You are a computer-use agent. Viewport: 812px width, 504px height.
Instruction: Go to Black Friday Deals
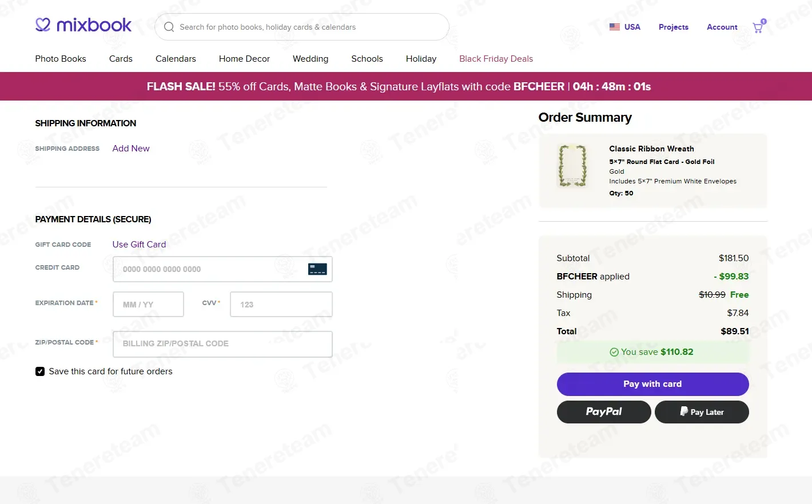click(x=496, y=59)
